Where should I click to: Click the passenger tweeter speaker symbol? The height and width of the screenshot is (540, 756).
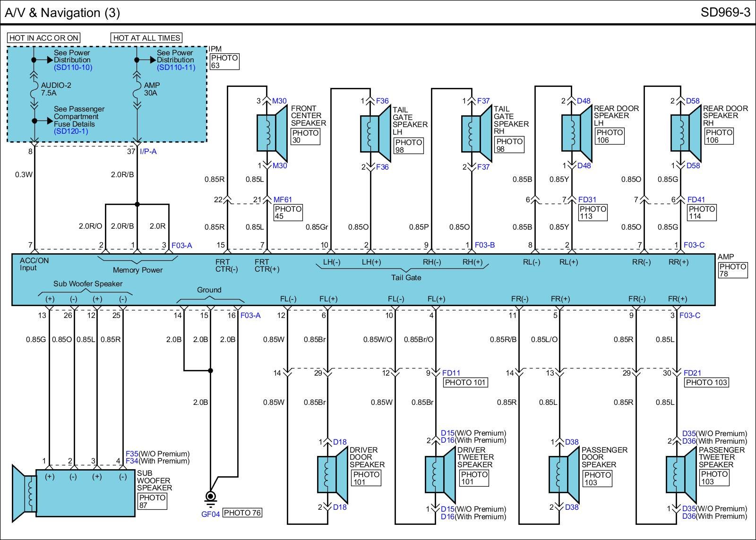pos(681,474)
